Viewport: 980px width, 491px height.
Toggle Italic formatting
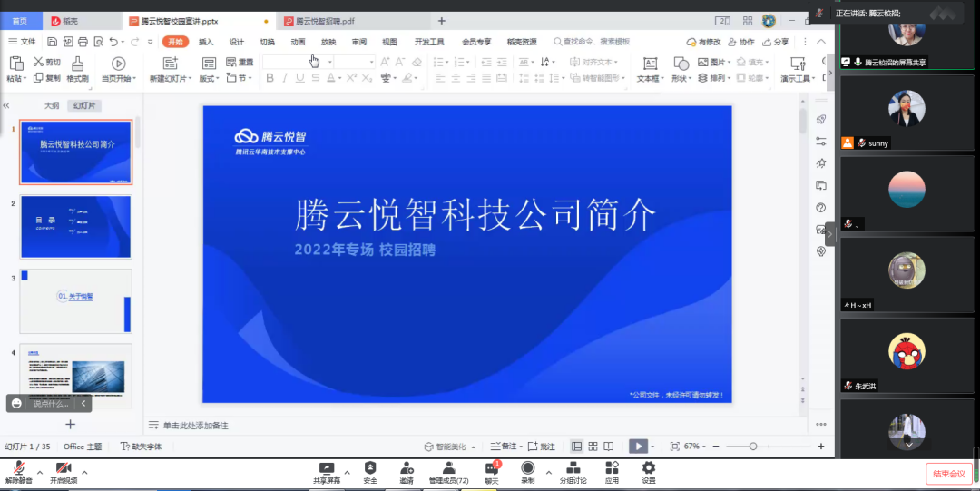(285, 78)
